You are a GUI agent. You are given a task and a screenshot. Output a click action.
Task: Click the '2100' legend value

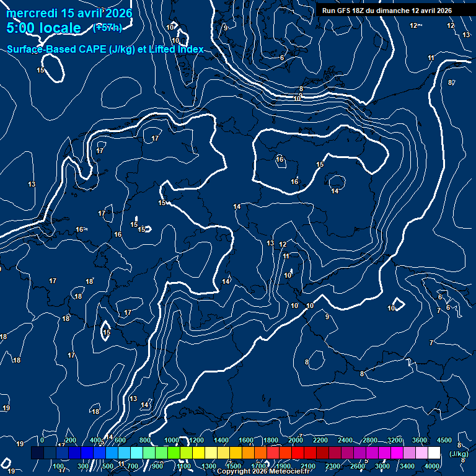coord(308,466)
